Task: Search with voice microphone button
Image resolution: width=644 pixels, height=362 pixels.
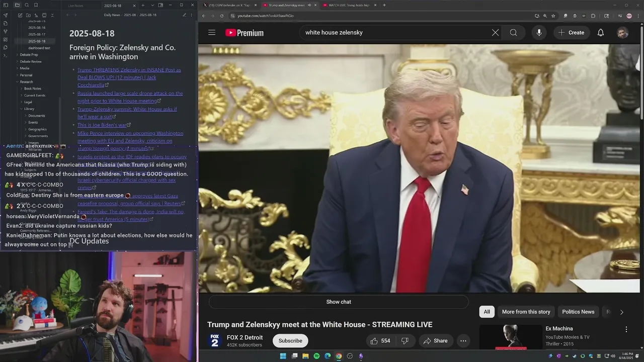Action: (x=539, y=33)
